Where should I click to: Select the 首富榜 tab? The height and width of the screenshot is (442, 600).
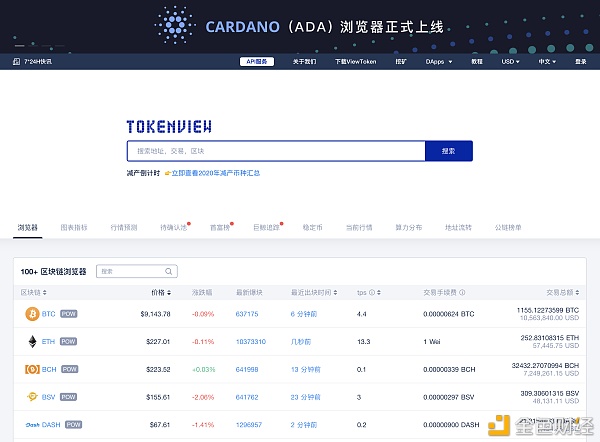coord(220,228)
